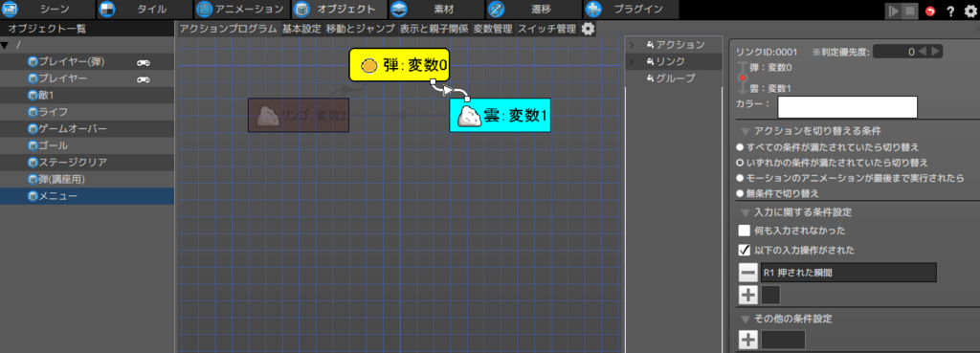Add other condition with plus button
The height and width of the screenshot is (353, 980).
point(748,340)
